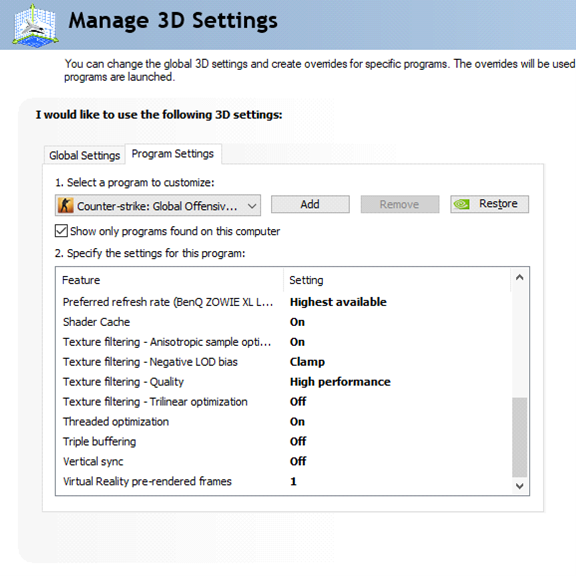Click the scroll down arrow in settings list

pyautogui.click(x=519, y=486)
